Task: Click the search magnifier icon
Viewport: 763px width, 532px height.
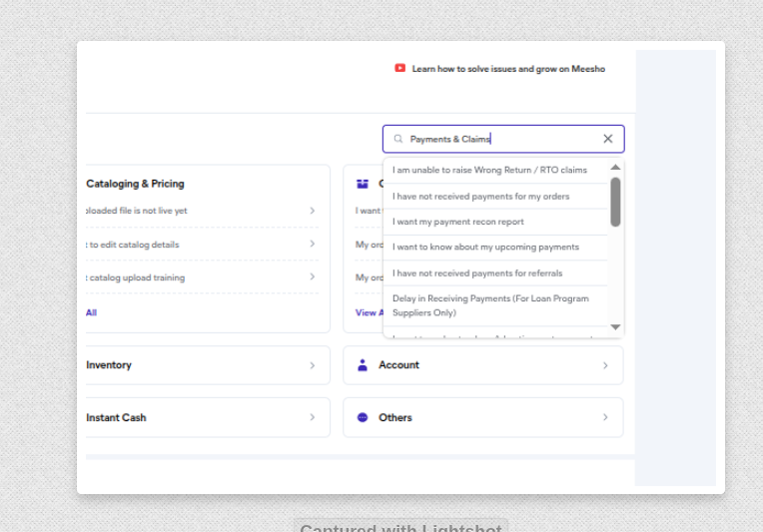Action: click(398, 139)
